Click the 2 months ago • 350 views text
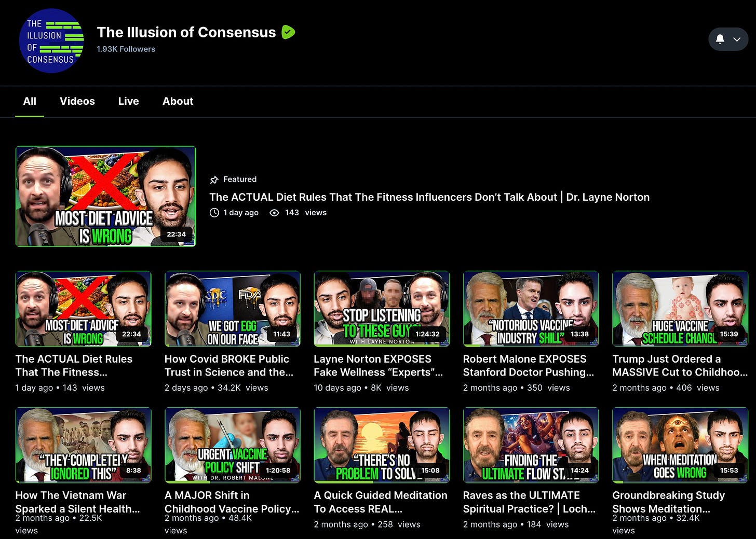 517,388
